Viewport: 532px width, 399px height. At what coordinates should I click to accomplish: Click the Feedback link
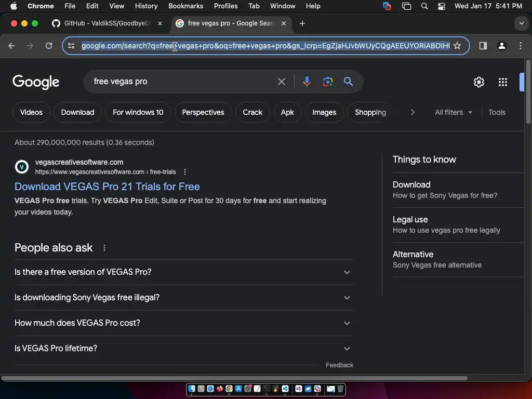click(339, 365)
